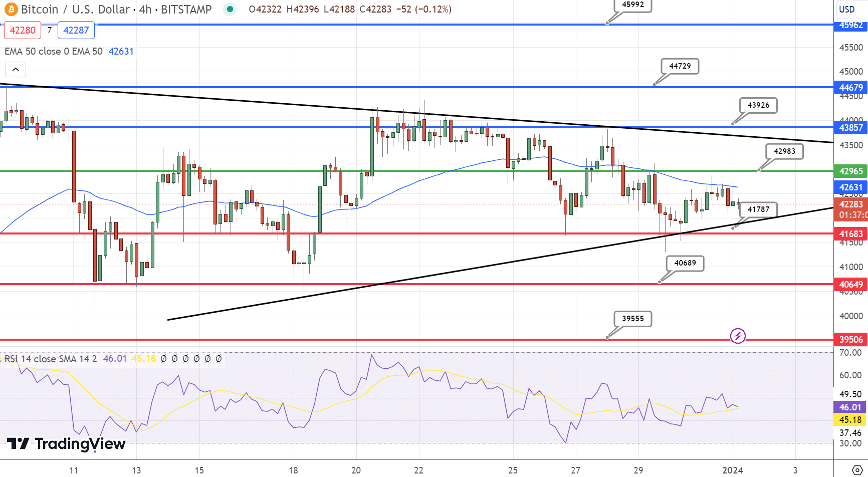
Task: Click the purple lightning event icon
Action: (x=738, y=336)
